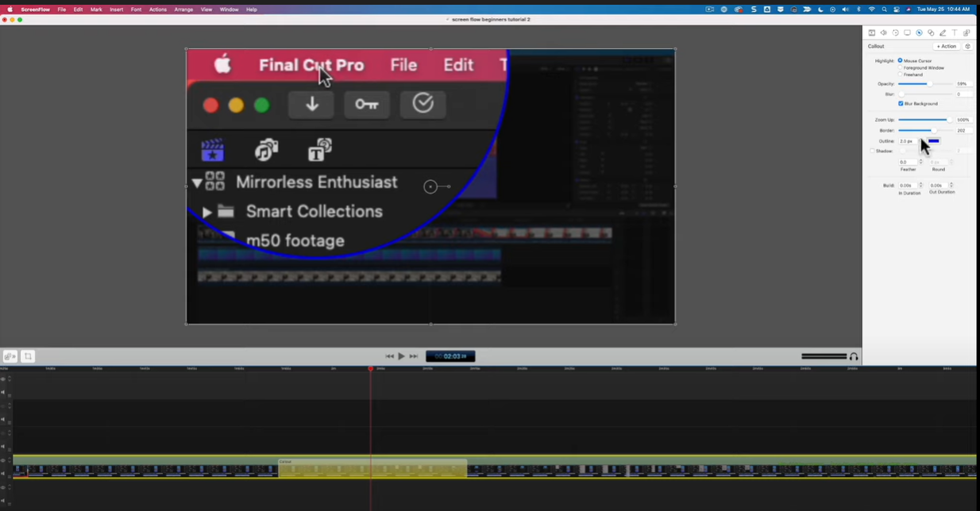980x511 pixels.
Task: Select the Foreground Window highlight option
Action: pos(900,67)
